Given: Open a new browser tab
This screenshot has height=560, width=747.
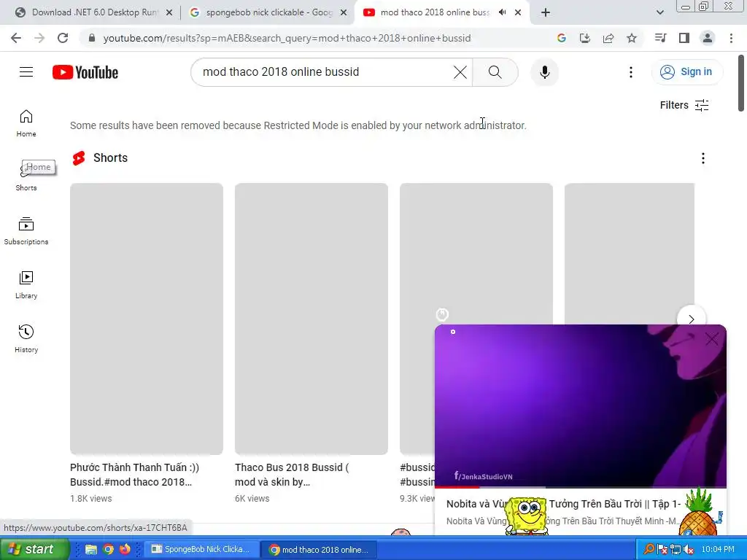Looking at the screenshot, I should click(x=546, y=12).
